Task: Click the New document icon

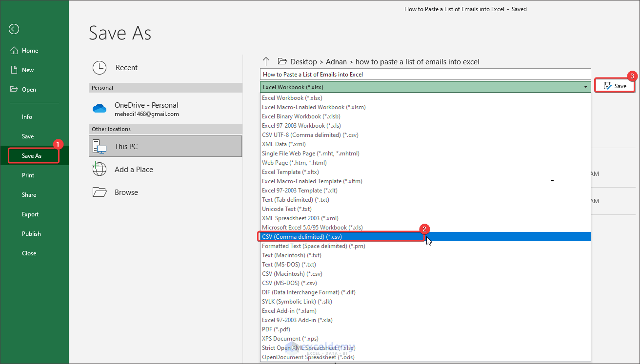Action: [14, 70]
